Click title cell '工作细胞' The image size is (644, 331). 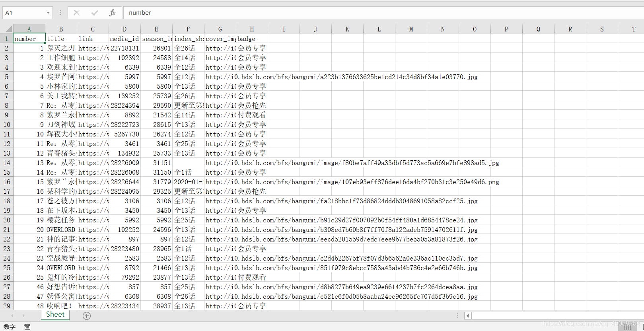coord(61,58)
